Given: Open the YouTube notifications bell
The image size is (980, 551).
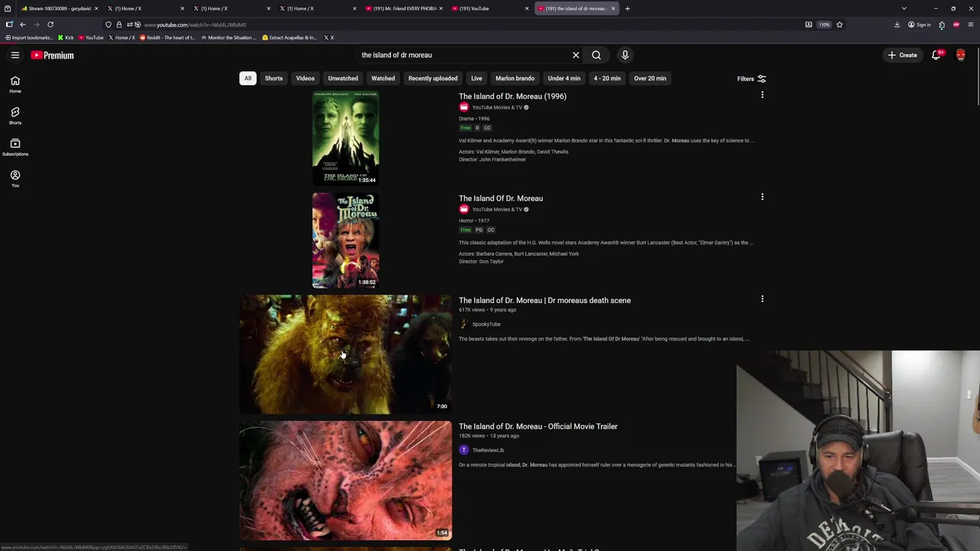Looking at the screenshot, I should 936,55.
